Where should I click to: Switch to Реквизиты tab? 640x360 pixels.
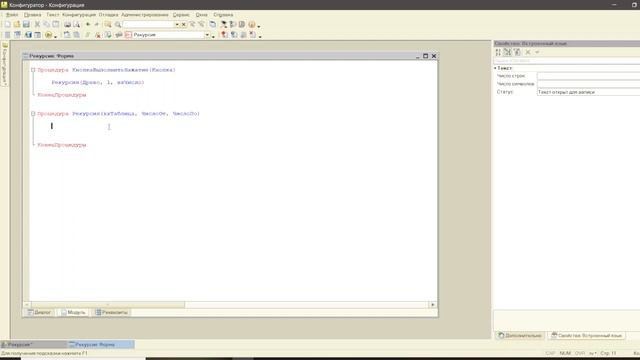(x=111, y=313)
